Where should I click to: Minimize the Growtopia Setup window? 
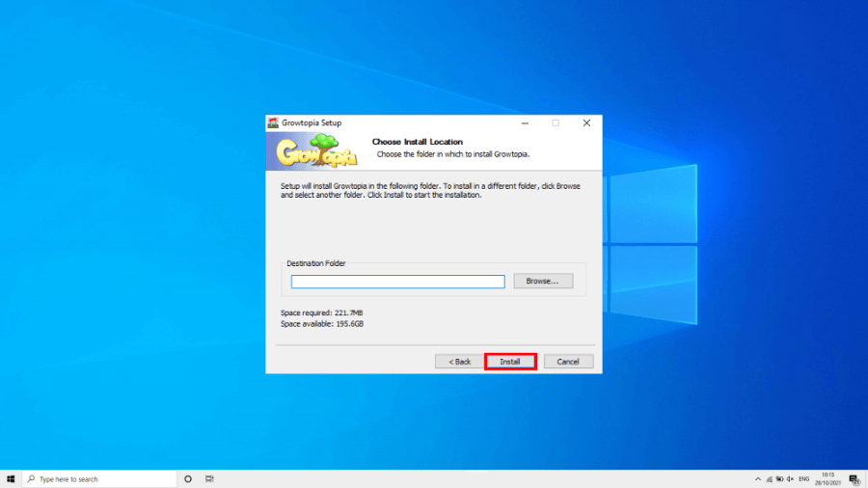point(525,122)
